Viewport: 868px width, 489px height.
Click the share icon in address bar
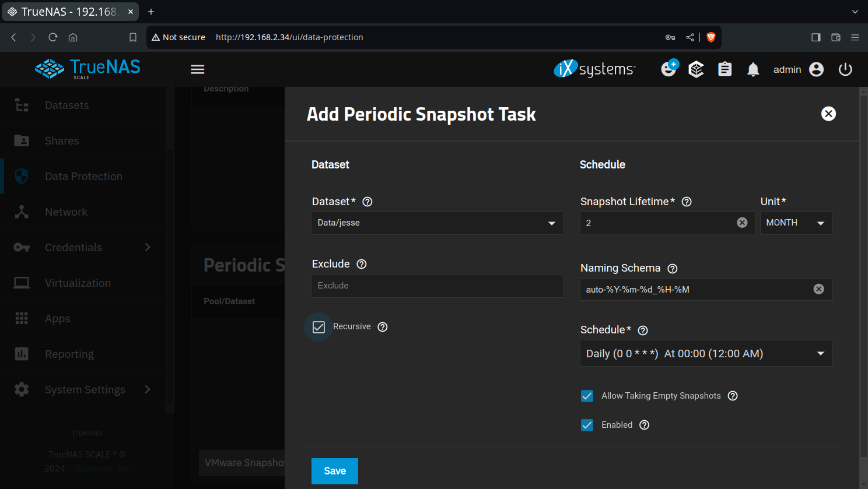pos(690,37)
